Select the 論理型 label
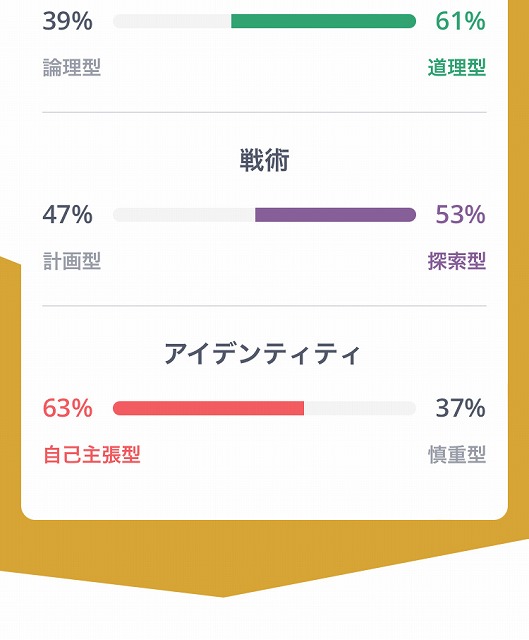 (72, 67)
